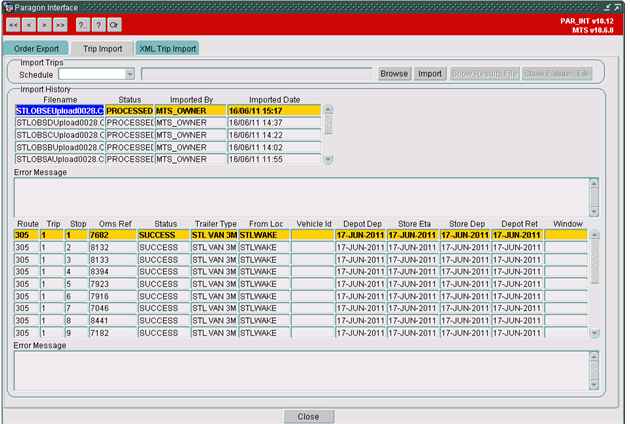Click Stop 9 cell in bottom row
This screenshot has width=630, height=424.
(x=76, y=333)
